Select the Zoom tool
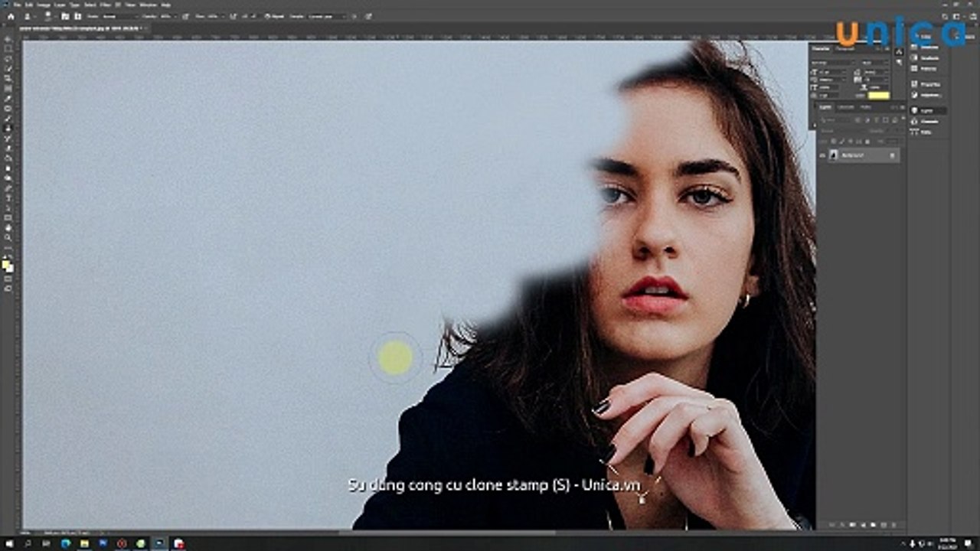The width and height of the screenshot is (980, 551). 8,237
